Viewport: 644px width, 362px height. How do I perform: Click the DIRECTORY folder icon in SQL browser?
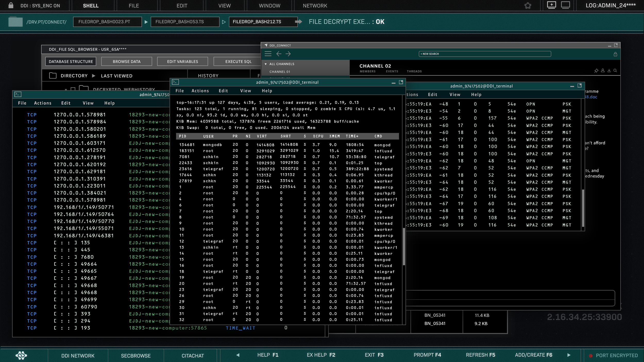click(53, 75)
